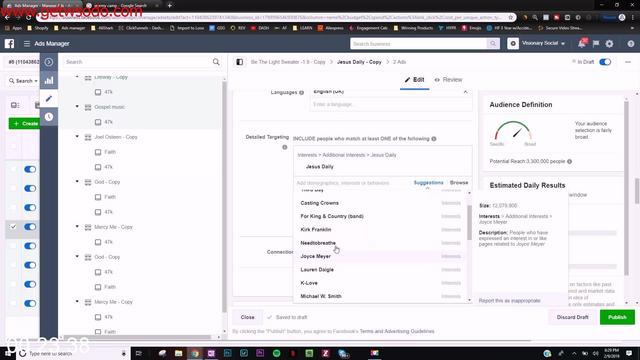Select Kirk Franklin from suggestions
Image resolution: width=640 pixels, height=360 pixels.
[380, 229]
